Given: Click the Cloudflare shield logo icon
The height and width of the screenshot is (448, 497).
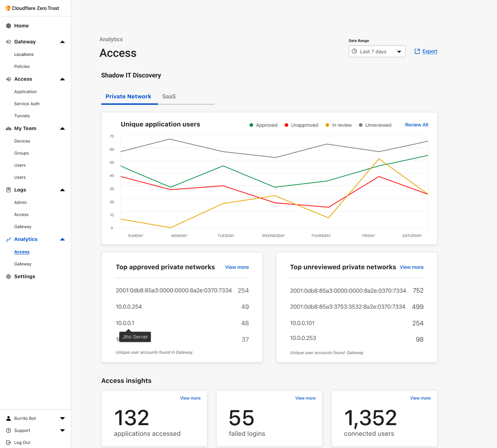Looking at the screenshot, I should click(8, 8).
